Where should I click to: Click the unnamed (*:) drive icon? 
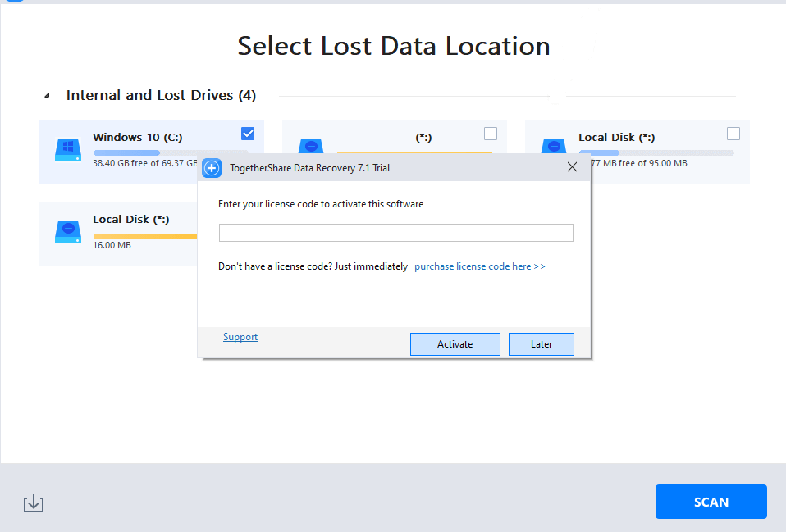311,146
